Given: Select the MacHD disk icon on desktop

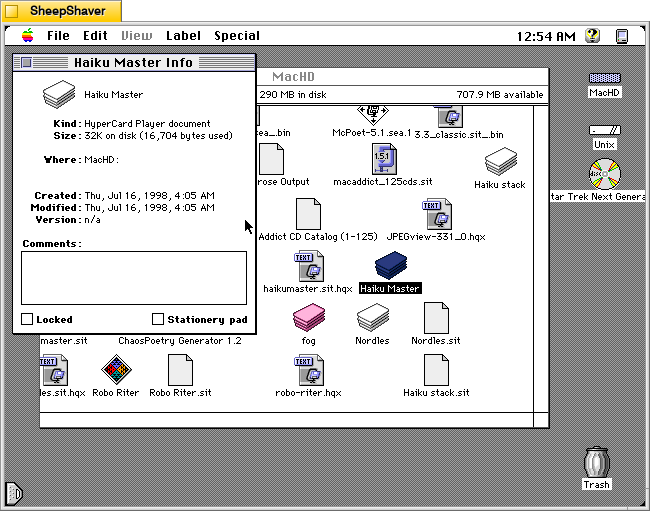Looking at the screenshot, I should (x=604, y=78).
